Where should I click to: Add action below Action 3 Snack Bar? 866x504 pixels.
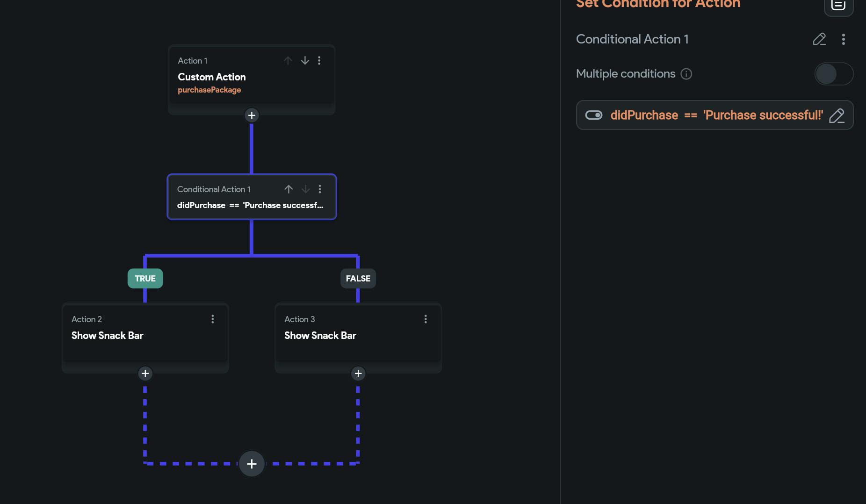(358, 374)
